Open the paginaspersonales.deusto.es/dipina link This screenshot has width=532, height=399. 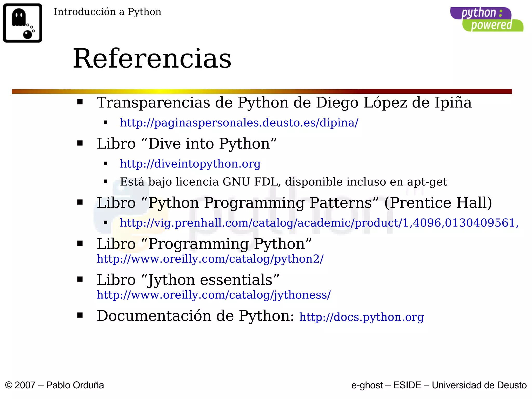click(x=239, y=123)
